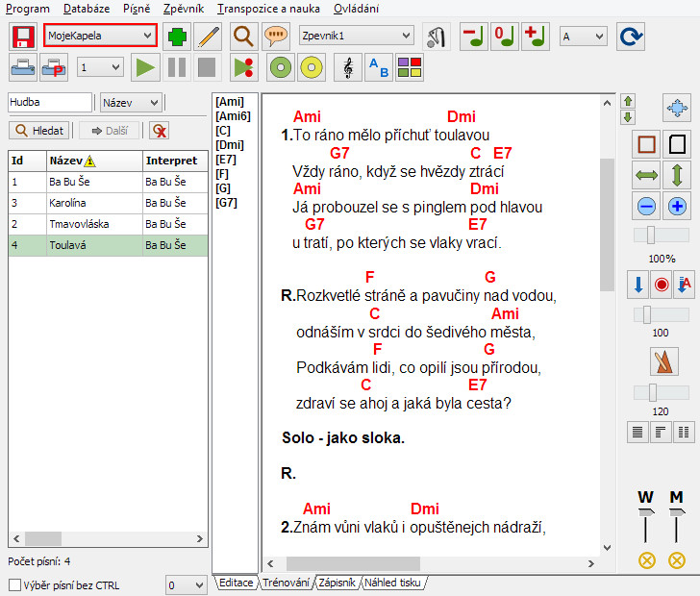Open the Název search field dropdown
The width and height of the screenshot is (700, 596).
point(131,103)
